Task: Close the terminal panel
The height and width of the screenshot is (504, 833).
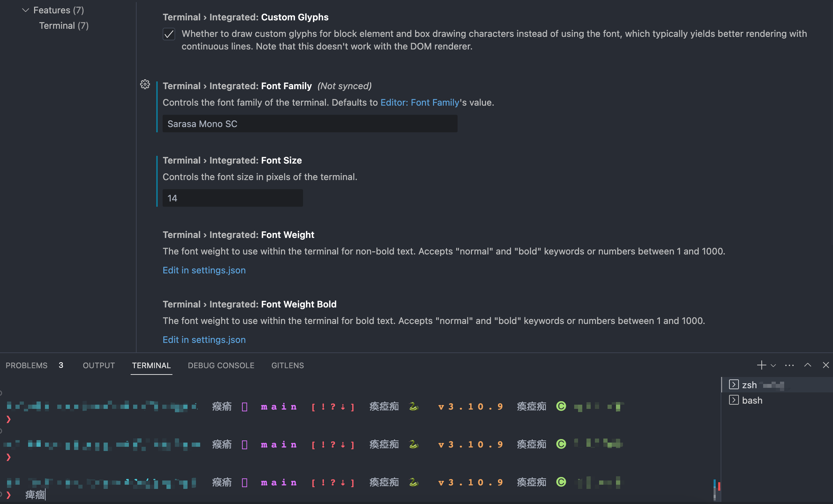Action: coord(826,365)
